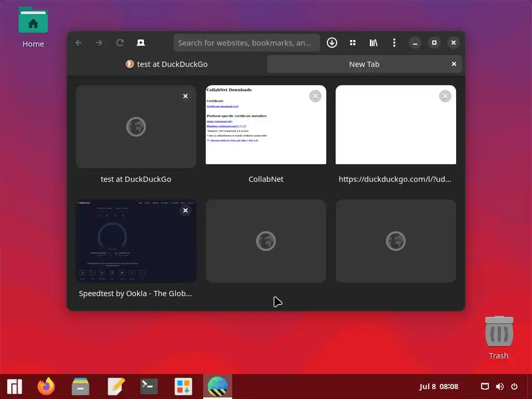The image size is (532, 399).
Task: Open the file manager from taskbar
Action: (81, 387)
